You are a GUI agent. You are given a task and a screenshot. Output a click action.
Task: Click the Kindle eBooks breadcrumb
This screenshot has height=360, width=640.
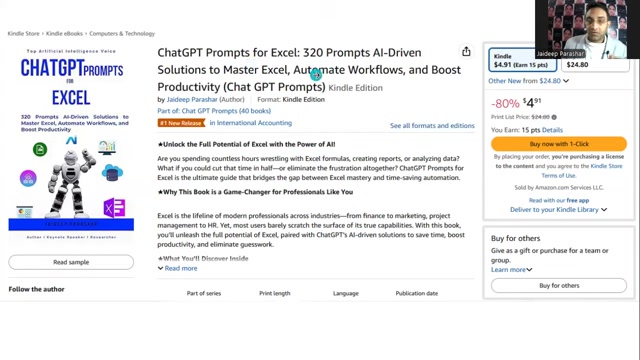64,33
